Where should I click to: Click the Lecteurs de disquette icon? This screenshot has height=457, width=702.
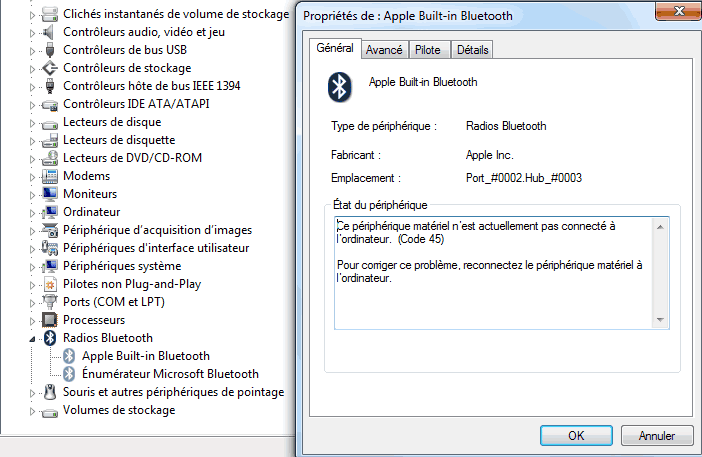(50, 141)
